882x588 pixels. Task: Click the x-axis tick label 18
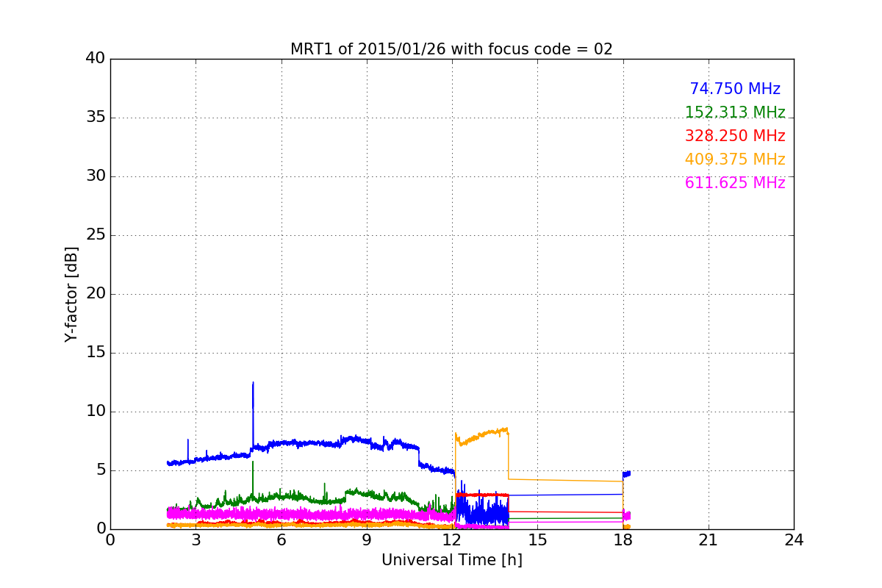623,540
